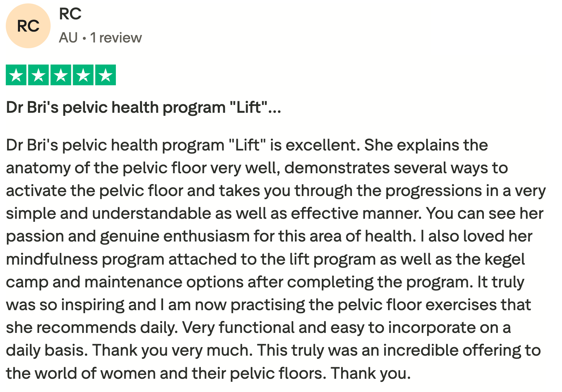Image resolution: width=562 pixels, height=392 pixels.
Task: Open the '1 review' count link
Action: 116,38
